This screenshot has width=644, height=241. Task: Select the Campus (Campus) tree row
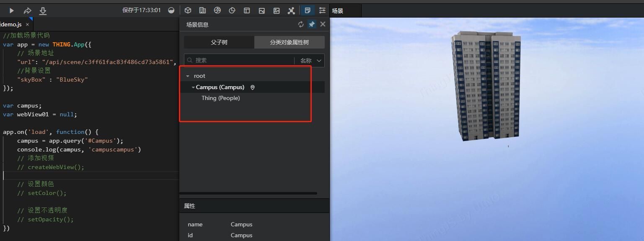252,87
